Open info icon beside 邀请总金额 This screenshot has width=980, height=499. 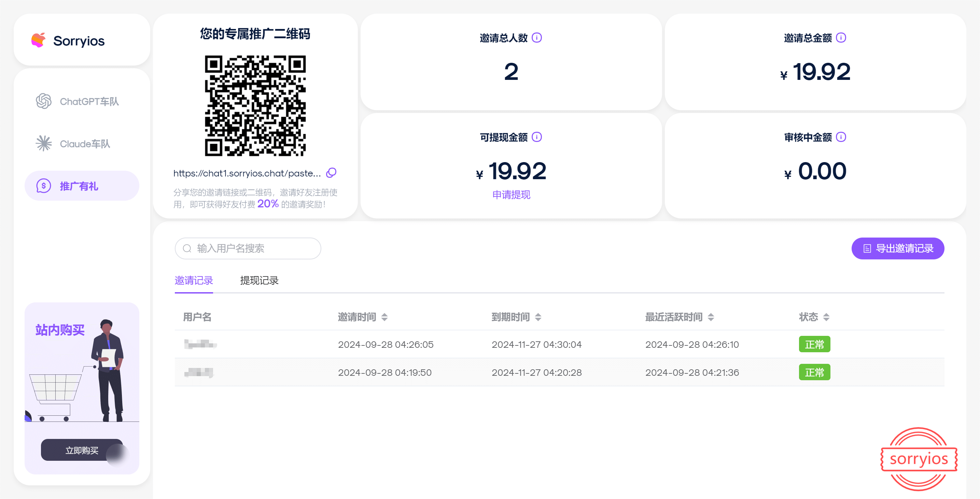coord(841,38)
